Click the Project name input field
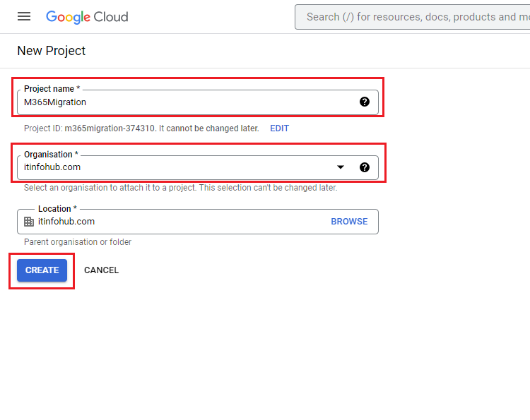This screenshot has width=530, height=420. coord(198,102)
